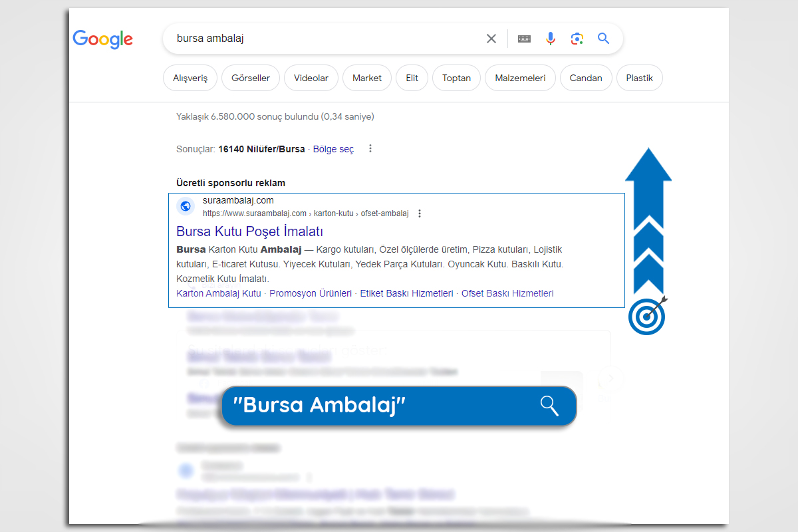Select the Yaklaşık 6.580.000 sonuç bulundu text
The height and width of the screenshot is (532, 798).
pyautogui.click(x=275, y=116)
